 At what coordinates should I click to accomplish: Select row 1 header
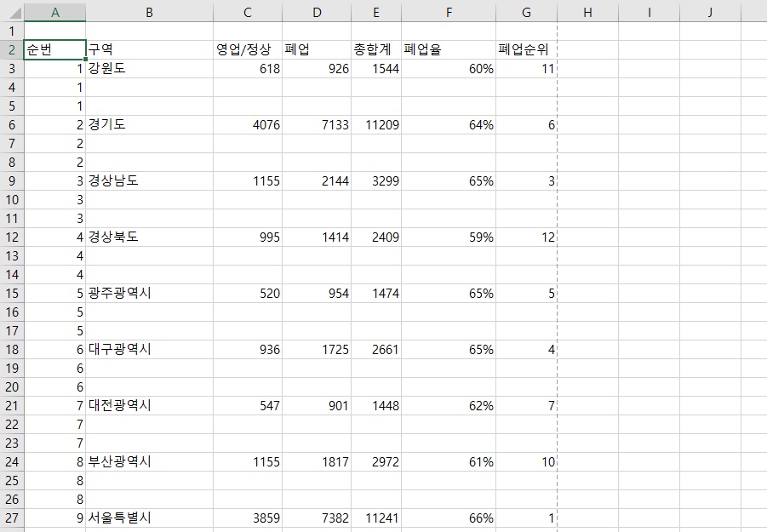tap(12, 31)
